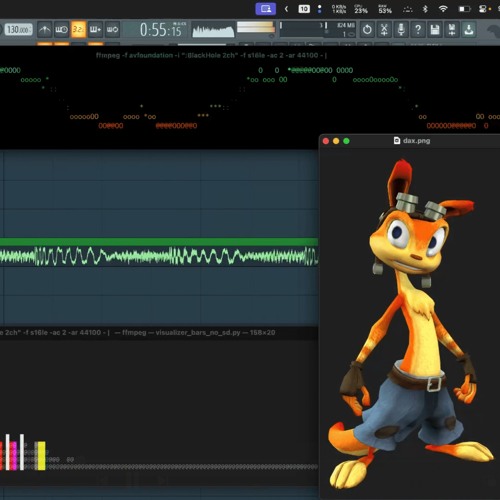Select the green waveform audio clip

[159, 256]
